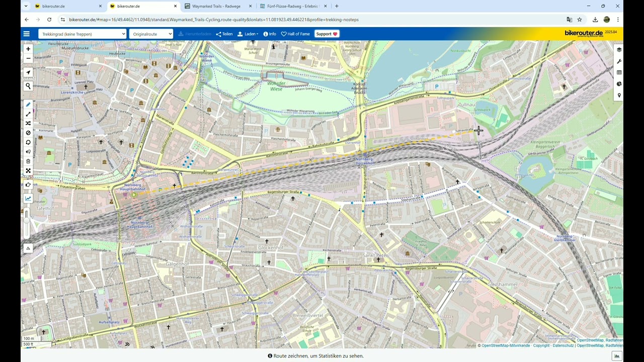Click the greyed Herunterladen button
Screen dimensions: 644x362
click(195, 34)
